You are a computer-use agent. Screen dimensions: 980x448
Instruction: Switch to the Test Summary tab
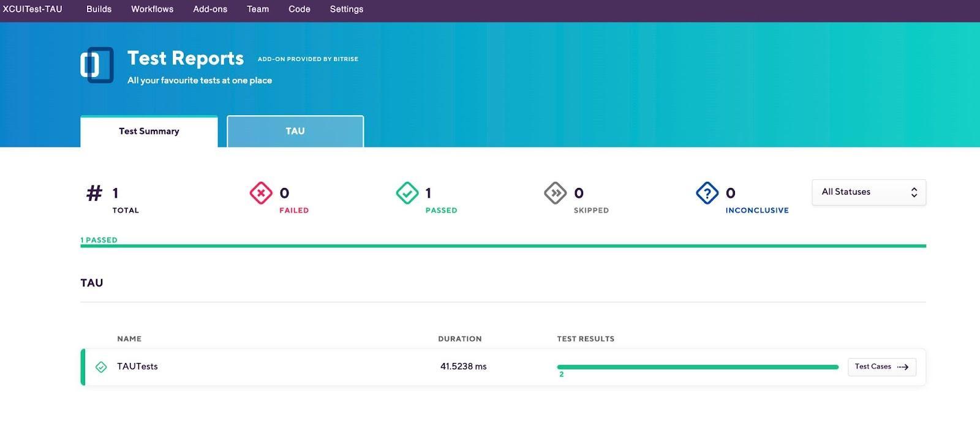click(x=149, y=132)
